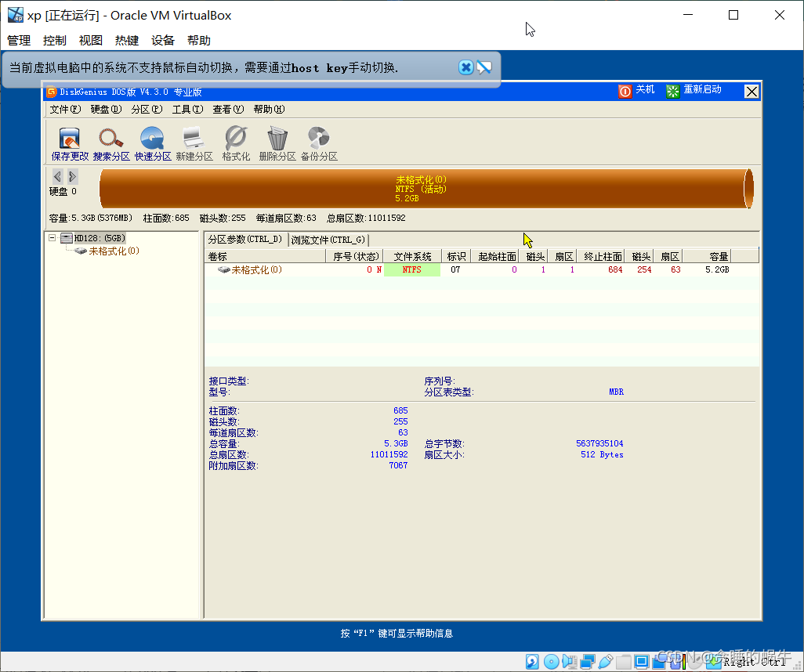Click the 7067 additional sectors value
Image resolution: width=804 pixels, height=672 pixels.
point(398,465)
